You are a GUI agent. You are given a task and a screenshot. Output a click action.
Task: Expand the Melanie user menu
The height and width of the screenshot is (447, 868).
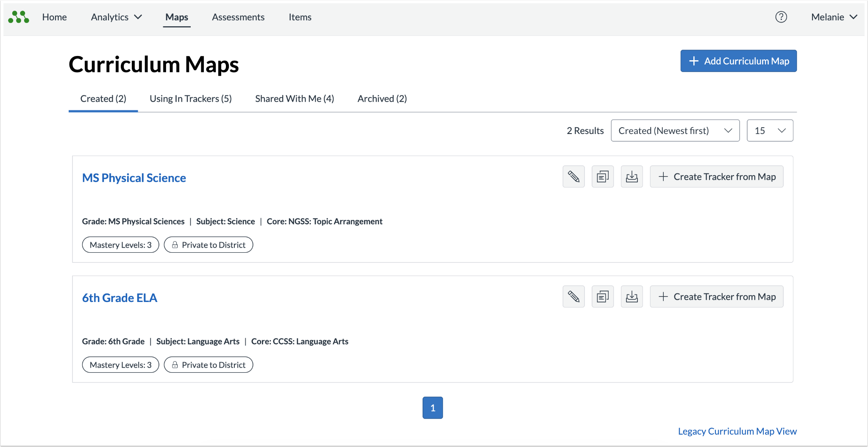(x=834, y=17)
